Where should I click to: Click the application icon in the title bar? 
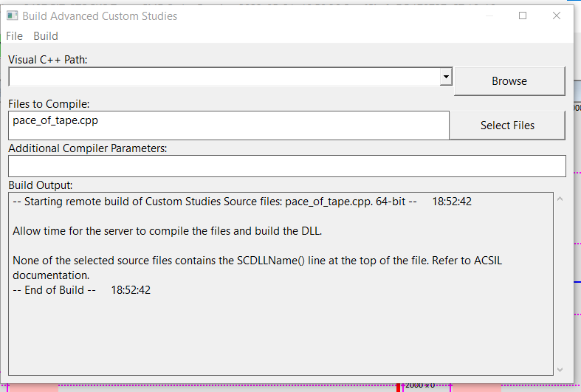coord(13,16)
